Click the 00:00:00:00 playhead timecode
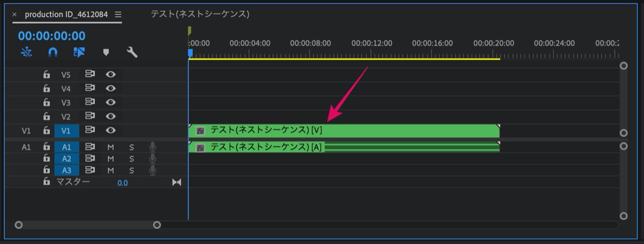The image size is (644, 244). (52, 36)
